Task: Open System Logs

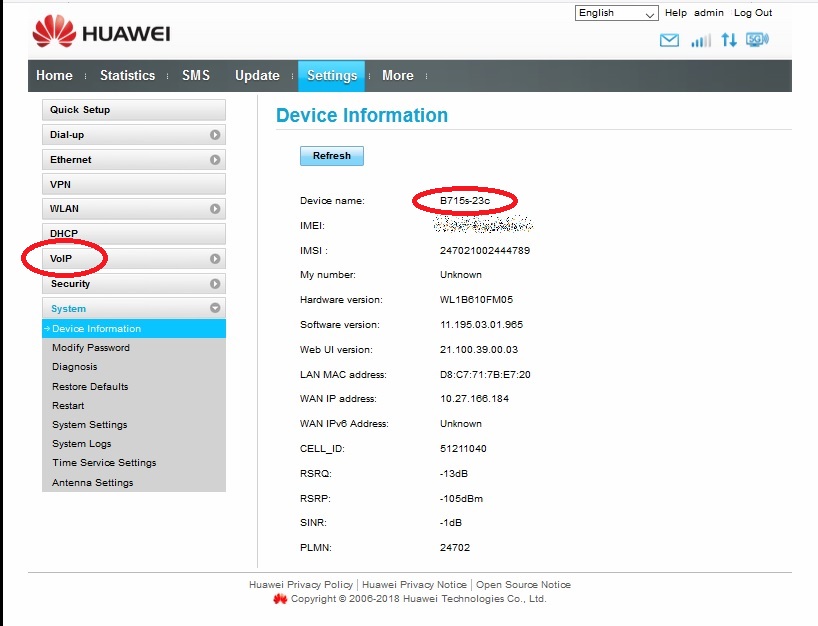Action: [x=81, y=444]
